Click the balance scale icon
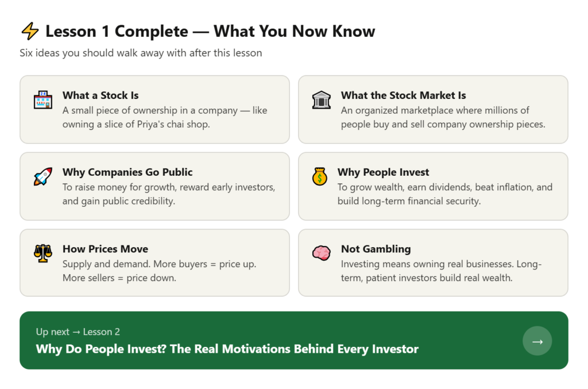The width and height of the screenshot is (588, 389). pyautogui.click(x=42, y=253)
